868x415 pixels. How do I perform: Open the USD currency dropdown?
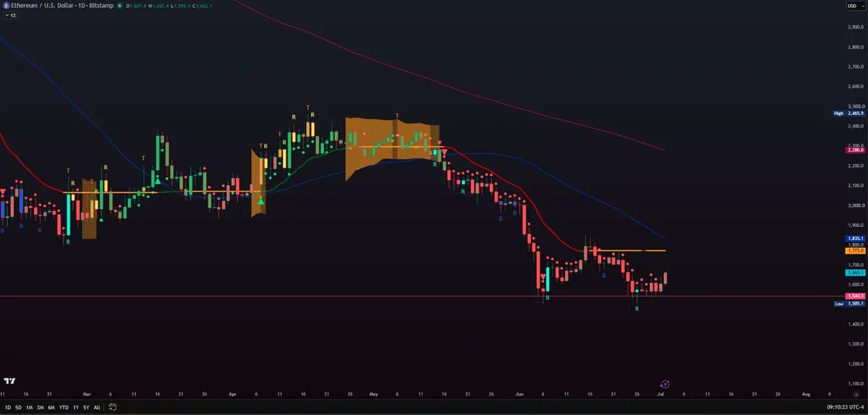855,5
